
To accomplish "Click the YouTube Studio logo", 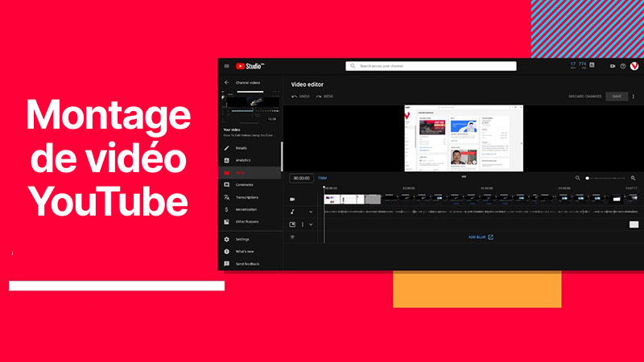I will [250, 66].
